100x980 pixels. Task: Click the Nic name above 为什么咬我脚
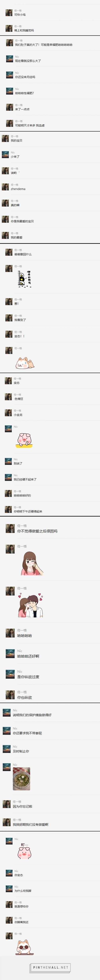pyautogui.click(x=16, y=887)
